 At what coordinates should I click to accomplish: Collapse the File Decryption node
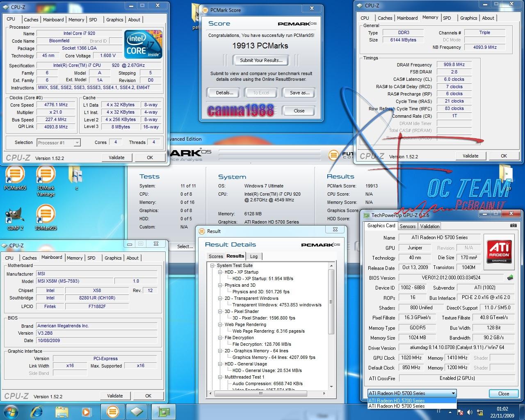pyautogui.click(x=220, y=338)
